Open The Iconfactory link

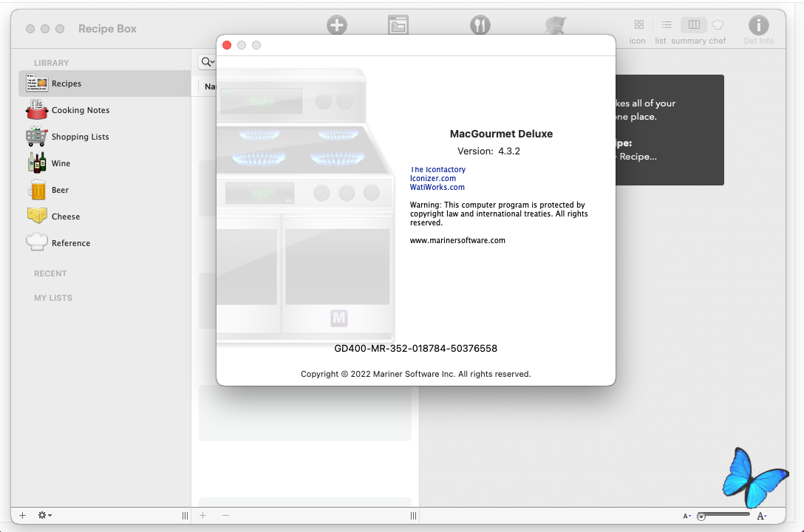tap(438, 170)
